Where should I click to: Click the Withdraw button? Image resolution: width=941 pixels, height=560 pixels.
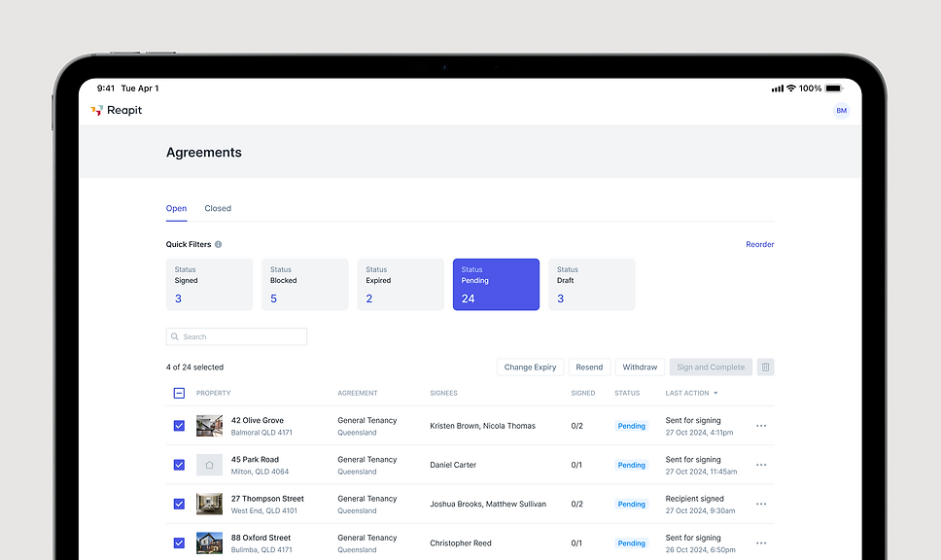640,367
